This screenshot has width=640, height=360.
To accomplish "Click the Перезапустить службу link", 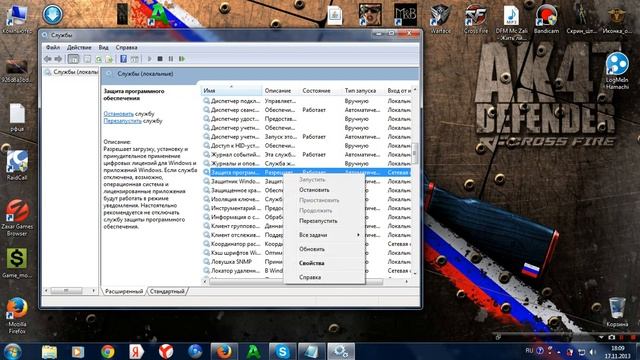I will pos(122,121).
